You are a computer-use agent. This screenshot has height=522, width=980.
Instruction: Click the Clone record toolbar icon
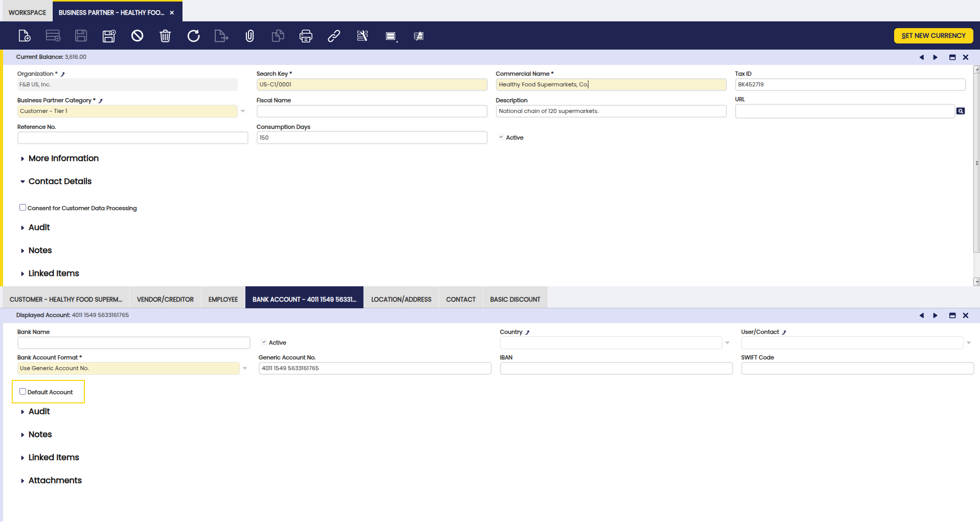click(278, 36)
